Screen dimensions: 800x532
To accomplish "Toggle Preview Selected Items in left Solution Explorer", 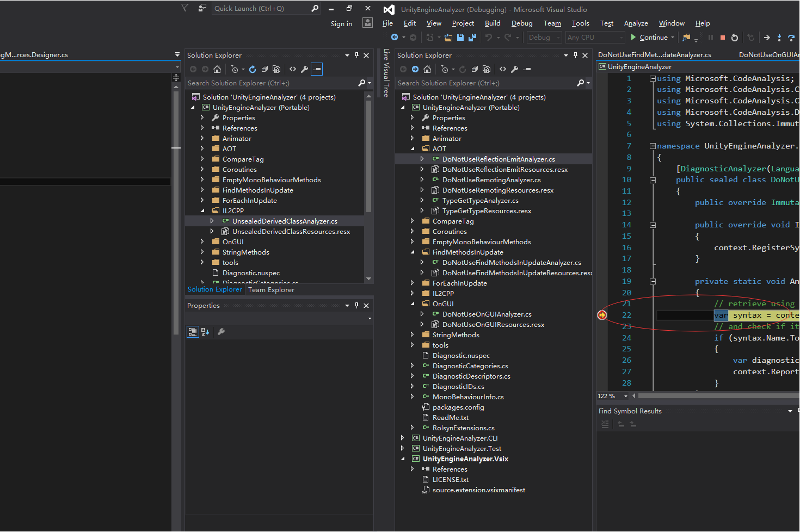I will 317,69.
